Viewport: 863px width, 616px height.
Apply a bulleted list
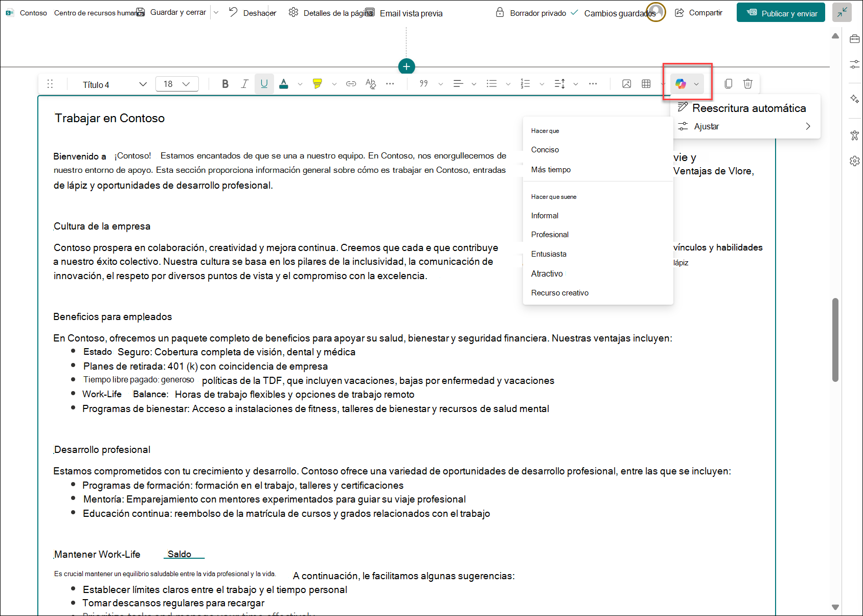[x=492, y=84]
